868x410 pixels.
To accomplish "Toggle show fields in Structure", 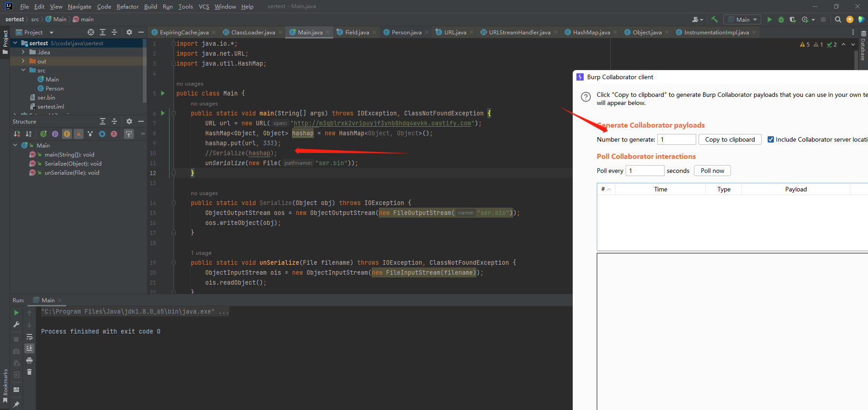I will (67, 133).
